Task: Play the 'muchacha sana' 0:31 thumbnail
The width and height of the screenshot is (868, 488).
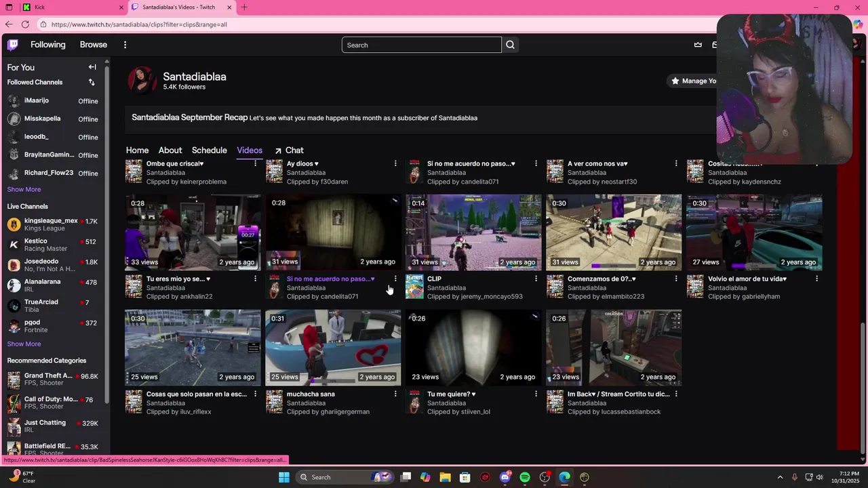Action: click(333, 348)
